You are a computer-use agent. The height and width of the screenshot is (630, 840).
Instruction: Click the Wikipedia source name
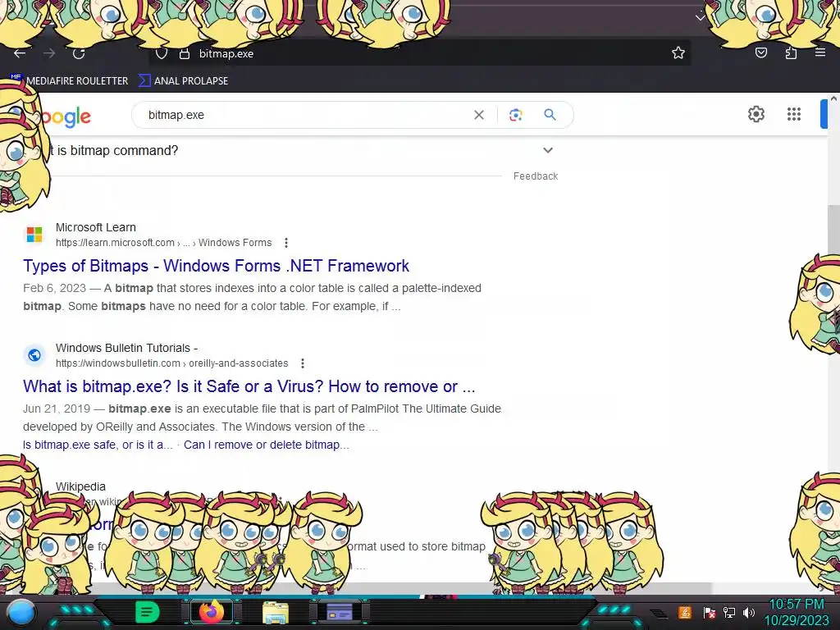[x=80, y=486]
